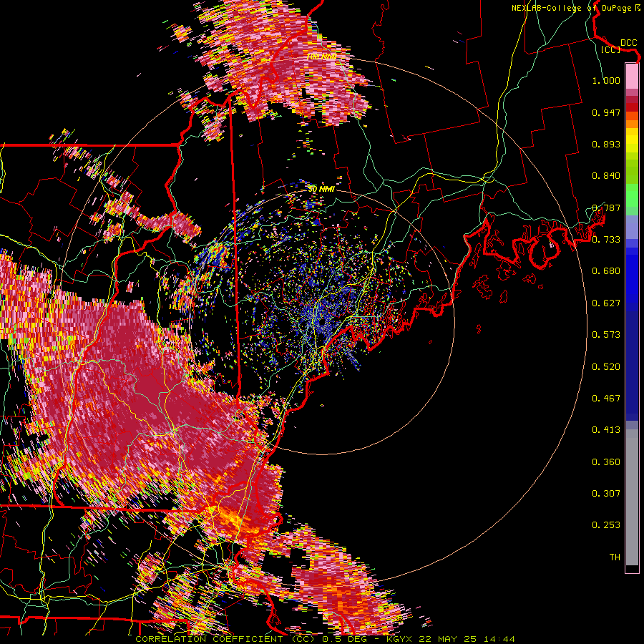This screenshot has width=644, height=644.
Task: Click the 22 MAY 25 date text
Action: (x=447, y=639)
